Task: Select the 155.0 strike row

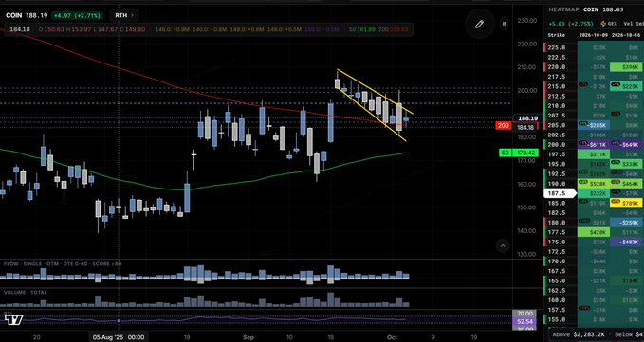Action: pyautogui.click(x=594, y=320)
